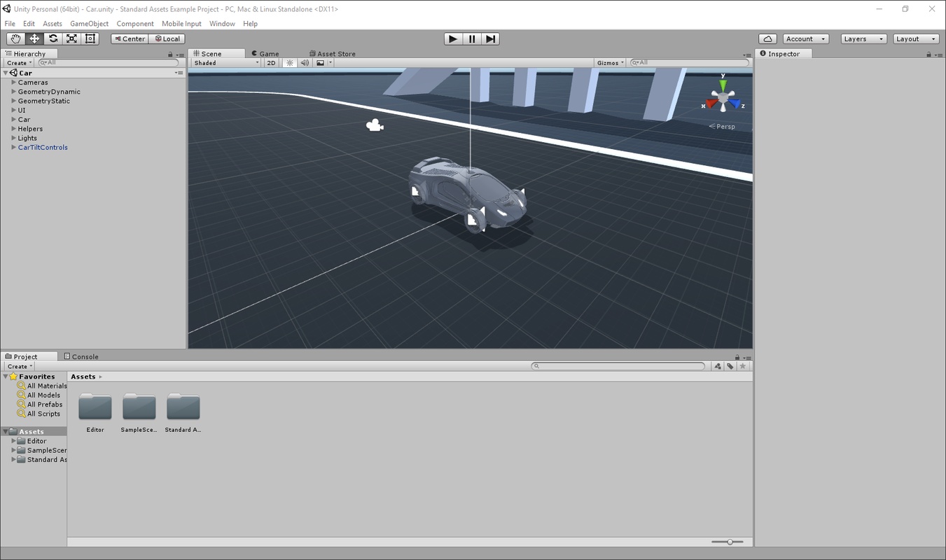Select the Rect transform tool
946x560 pixels.
coord(90,38)
